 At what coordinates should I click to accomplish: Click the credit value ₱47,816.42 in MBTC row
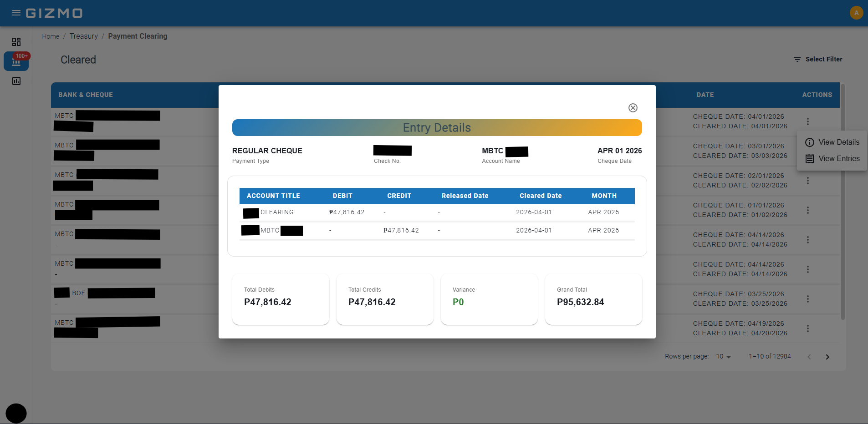click(x=401, y=231)
